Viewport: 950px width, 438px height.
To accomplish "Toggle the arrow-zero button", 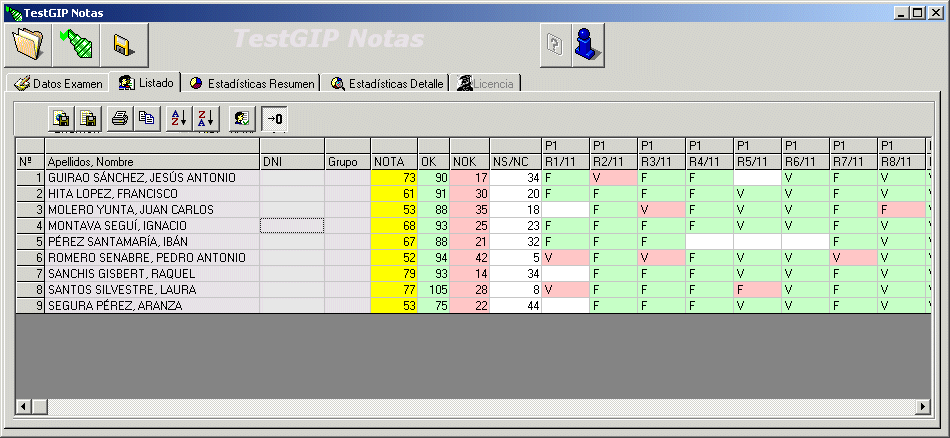I will pos(274,118).
